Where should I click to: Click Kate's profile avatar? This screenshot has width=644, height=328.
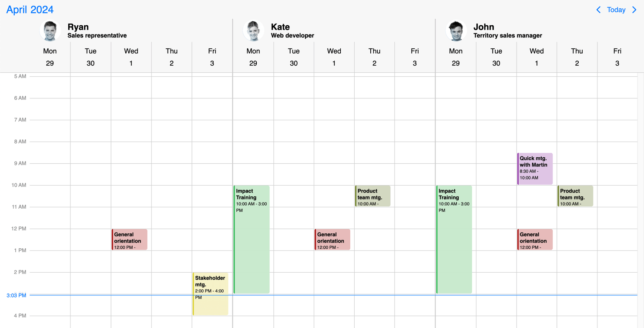coord(254,30)
